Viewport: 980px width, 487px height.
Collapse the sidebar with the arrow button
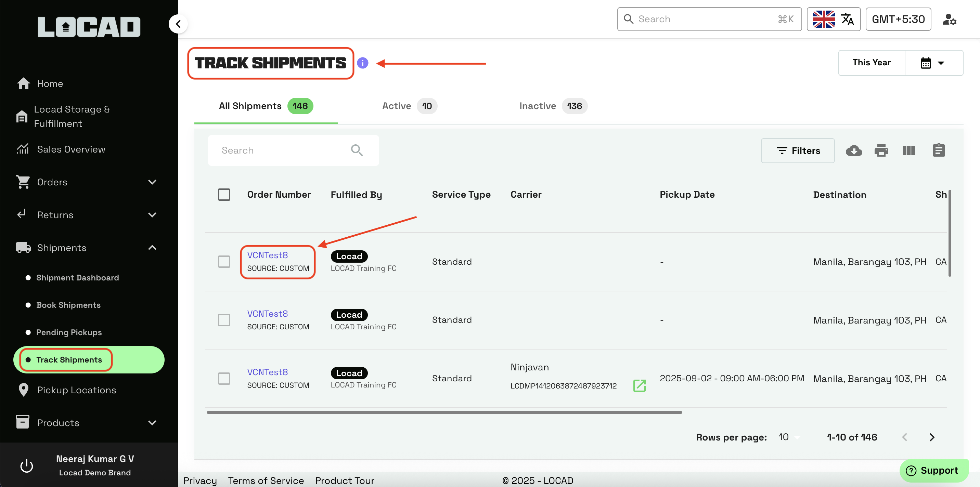coord(178,24)
